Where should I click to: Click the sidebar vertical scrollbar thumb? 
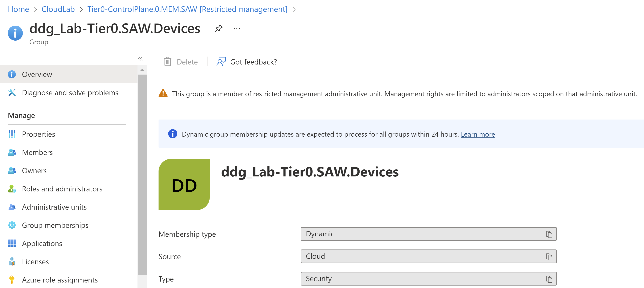click(142, 175)
